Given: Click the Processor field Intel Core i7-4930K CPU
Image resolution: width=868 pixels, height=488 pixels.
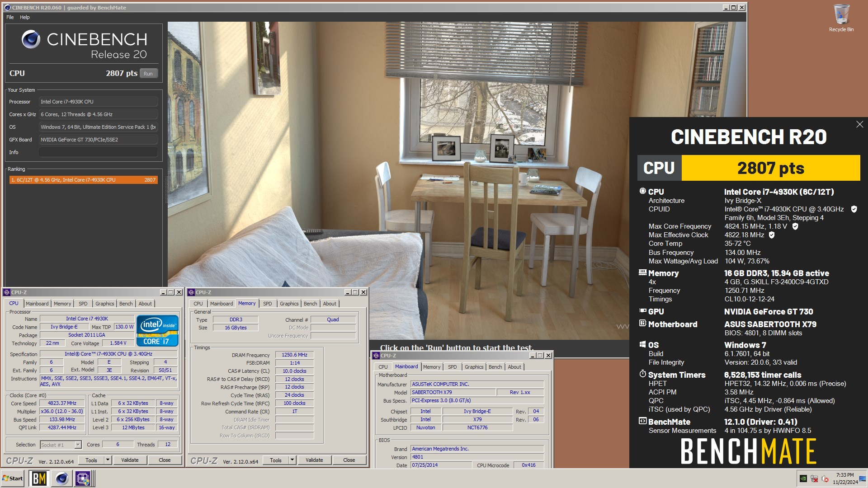Looking at the screenshot, I should [x=98, y=102].
